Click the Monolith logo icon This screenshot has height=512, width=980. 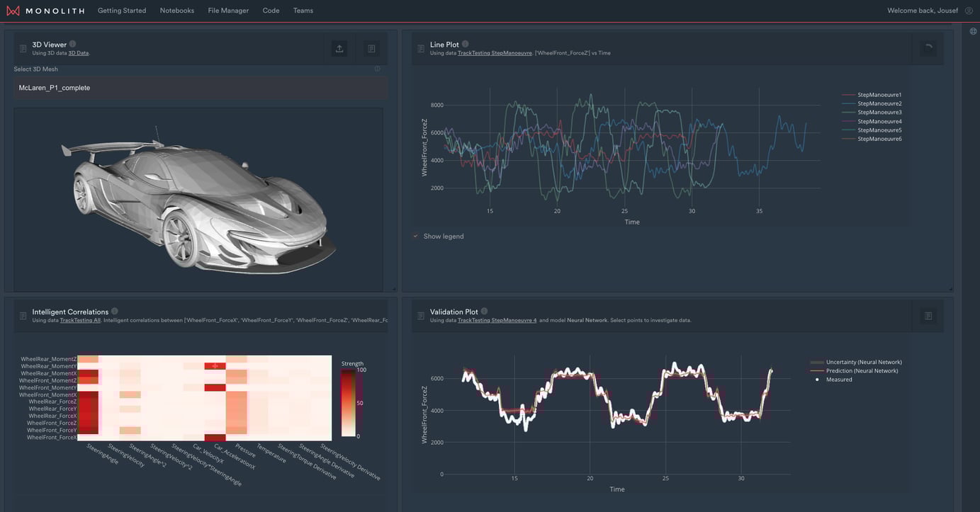tap(13, 10)
